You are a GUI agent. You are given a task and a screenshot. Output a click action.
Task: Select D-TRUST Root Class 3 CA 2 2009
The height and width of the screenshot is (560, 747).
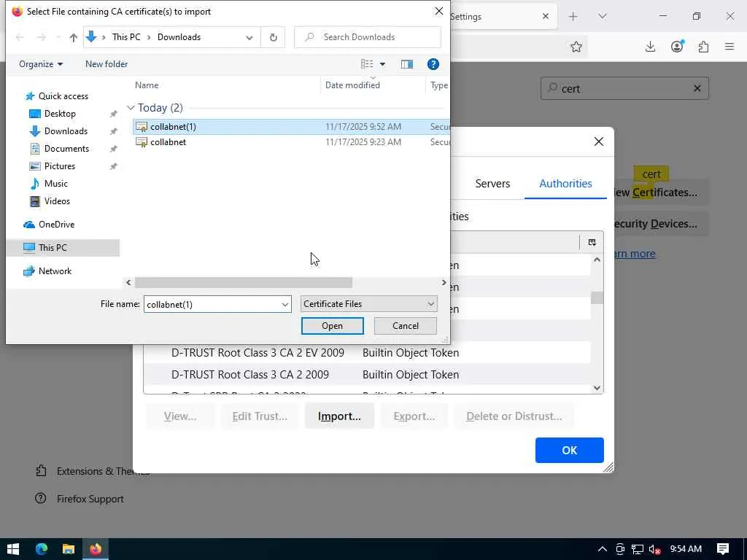367,375
